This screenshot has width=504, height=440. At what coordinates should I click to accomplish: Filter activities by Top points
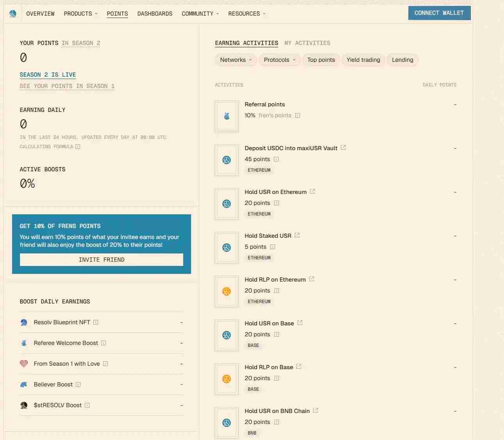point(321,60)
